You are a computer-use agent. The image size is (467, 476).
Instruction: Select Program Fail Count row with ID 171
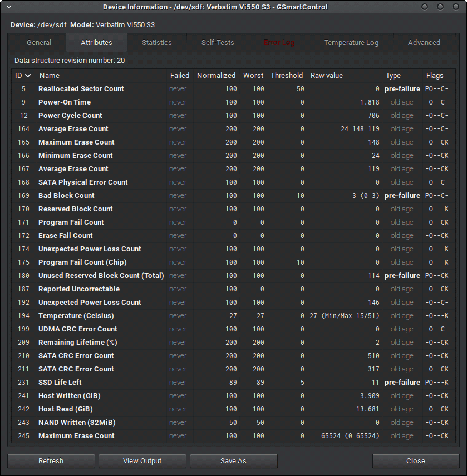pos(233,222)
